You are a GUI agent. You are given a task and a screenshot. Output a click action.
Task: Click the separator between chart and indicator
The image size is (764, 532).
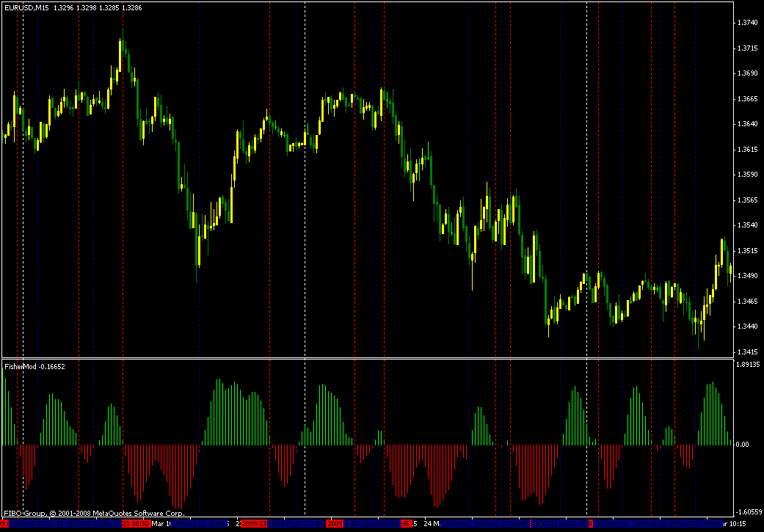[367, 358]
